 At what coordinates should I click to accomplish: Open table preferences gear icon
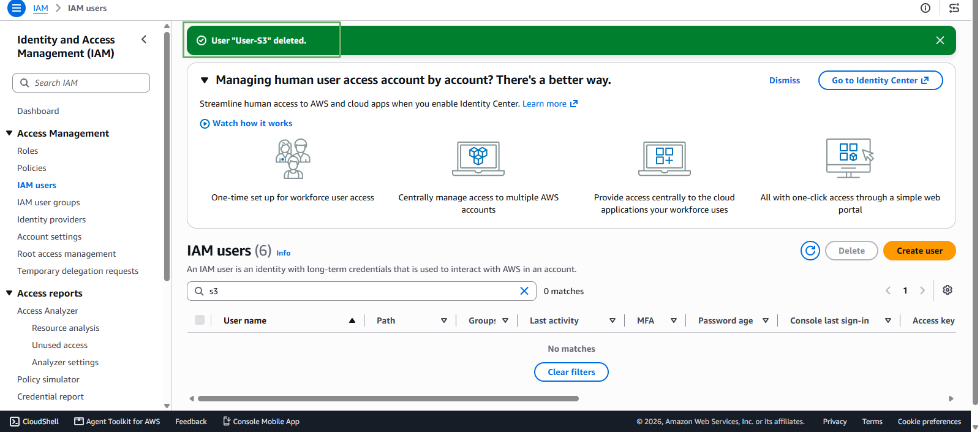(948, 290)
